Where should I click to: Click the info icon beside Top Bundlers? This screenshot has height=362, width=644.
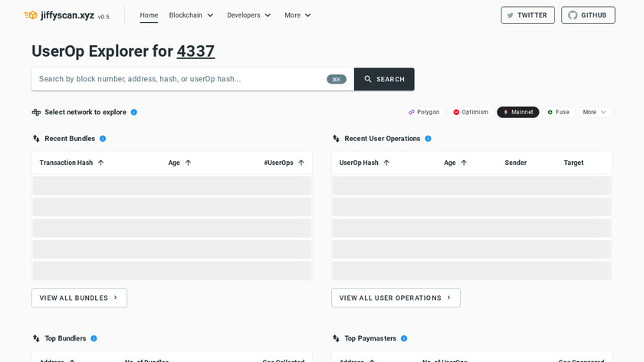tap(94, 338)
